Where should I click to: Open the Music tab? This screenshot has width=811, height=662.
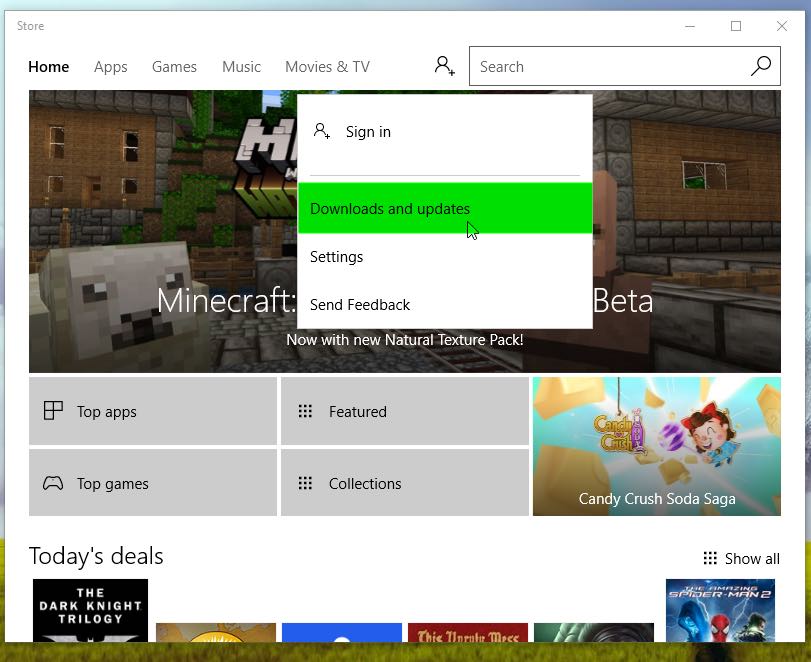point(241,67)
